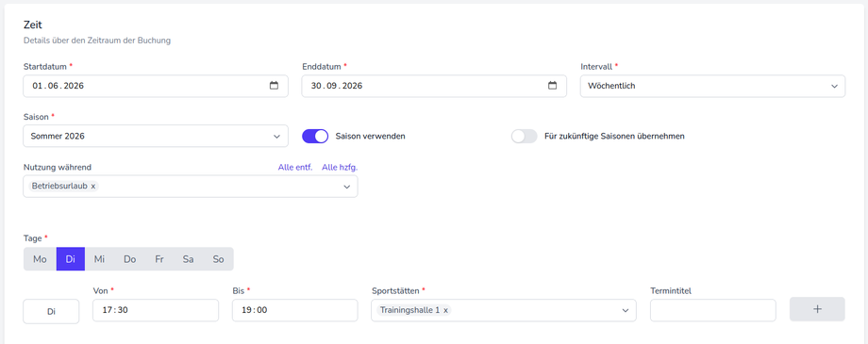Open the Startdatum calendar picker icon
The image size is (868, 344).
(274, 86)
